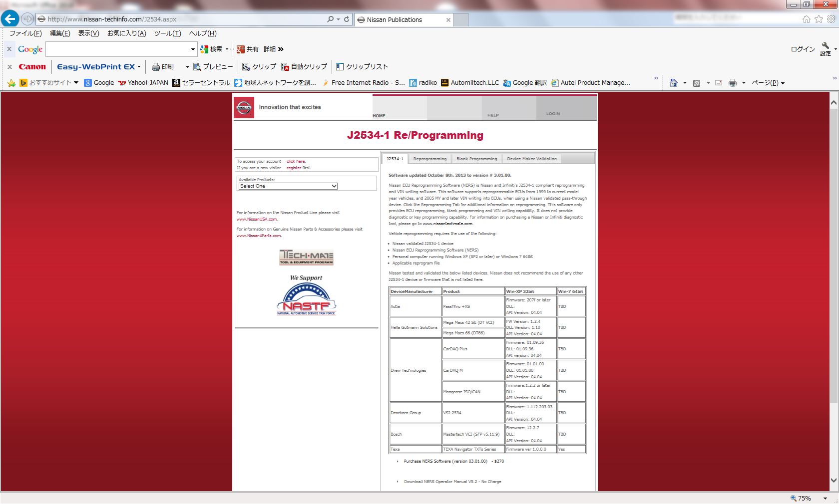The height and width of the screenshot is (504, 839).
Task: Click the browser Forward arrow button
Action: 27,19
